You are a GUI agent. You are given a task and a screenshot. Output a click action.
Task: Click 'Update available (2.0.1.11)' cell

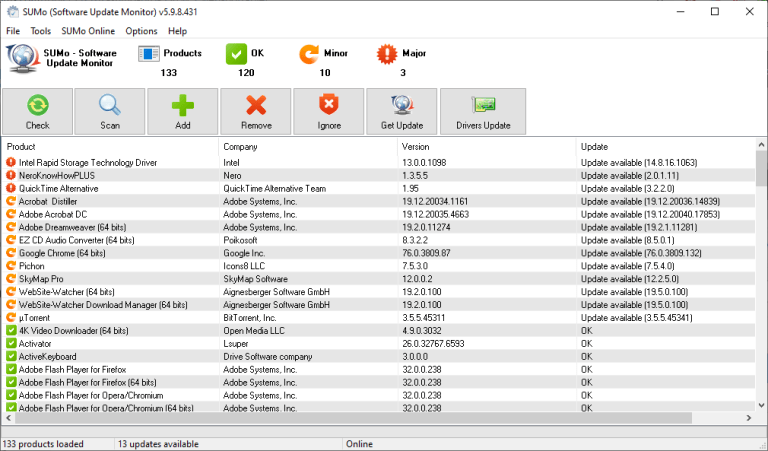point(630,175)
